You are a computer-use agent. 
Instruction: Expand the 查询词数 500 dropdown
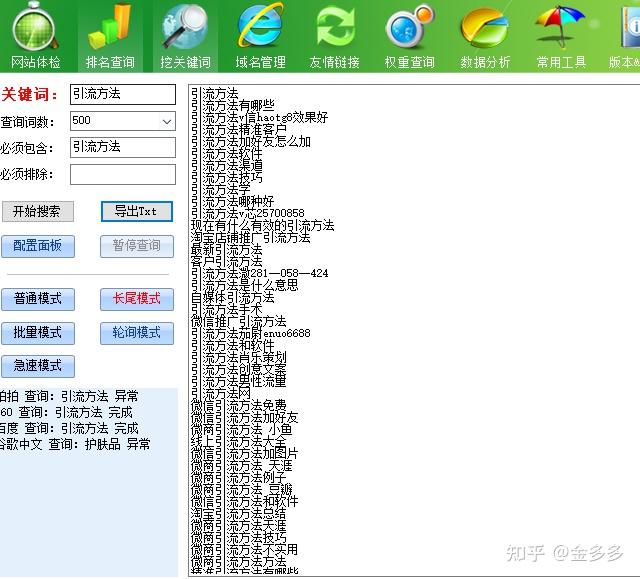click(x=167, y=121)
